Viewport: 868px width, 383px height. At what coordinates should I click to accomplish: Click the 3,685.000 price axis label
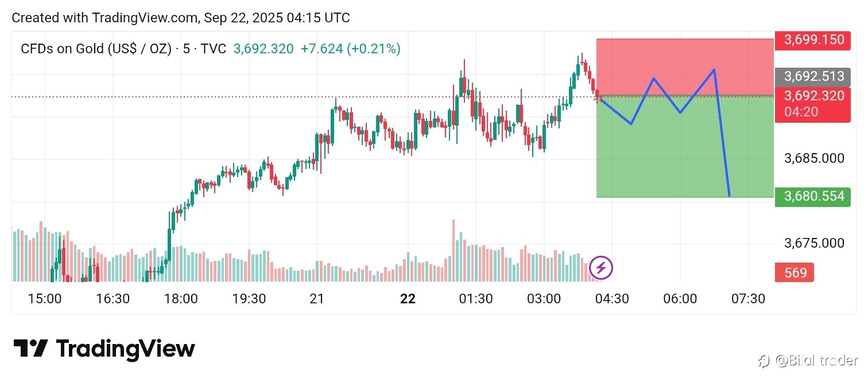[813, 158]
